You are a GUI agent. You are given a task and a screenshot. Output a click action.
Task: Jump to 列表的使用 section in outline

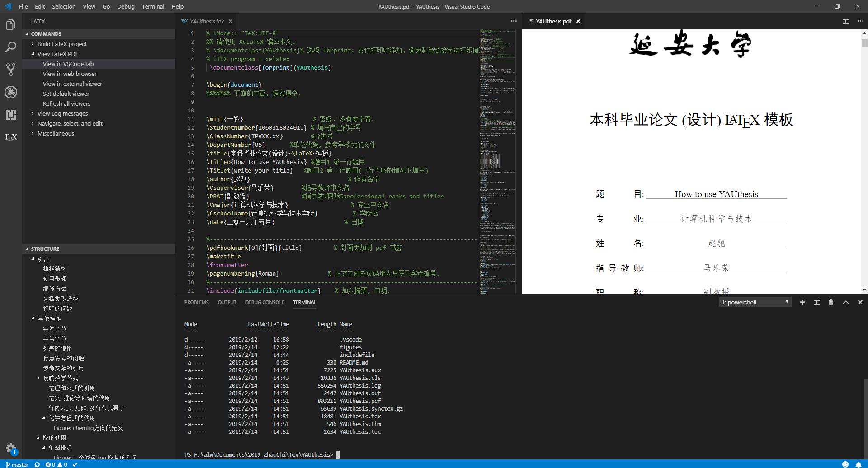pyautogui.click(x=57, y=348)
